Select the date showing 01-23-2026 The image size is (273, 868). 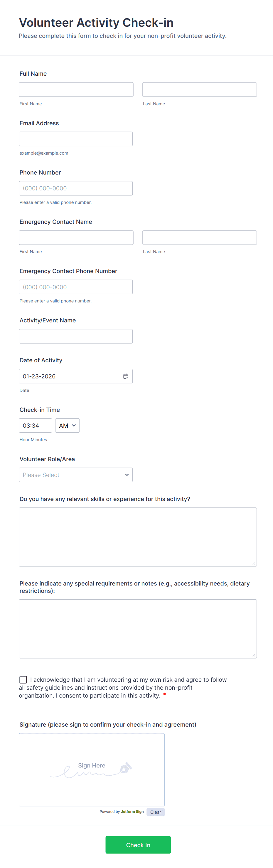(x=68, y=376)
